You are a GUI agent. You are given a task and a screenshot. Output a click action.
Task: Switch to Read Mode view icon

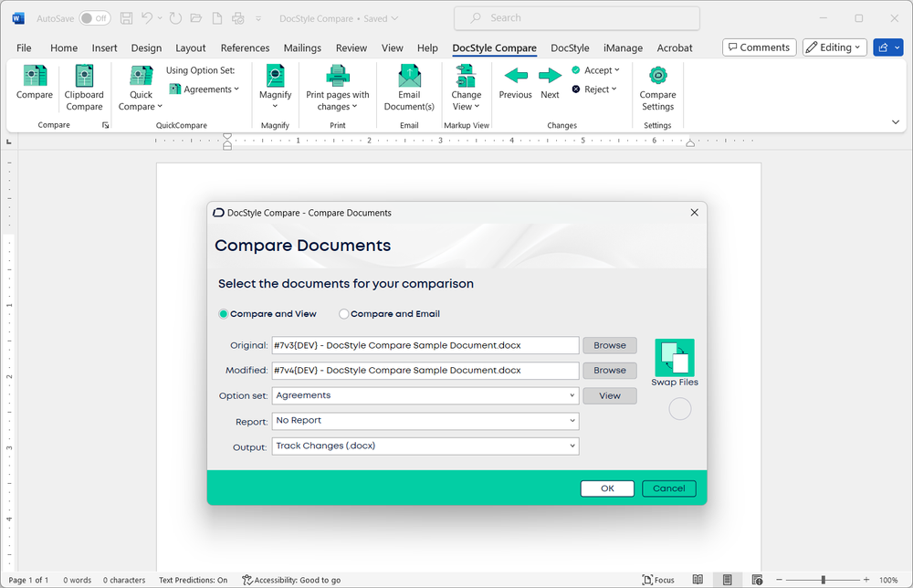click(x=698, y=580)
